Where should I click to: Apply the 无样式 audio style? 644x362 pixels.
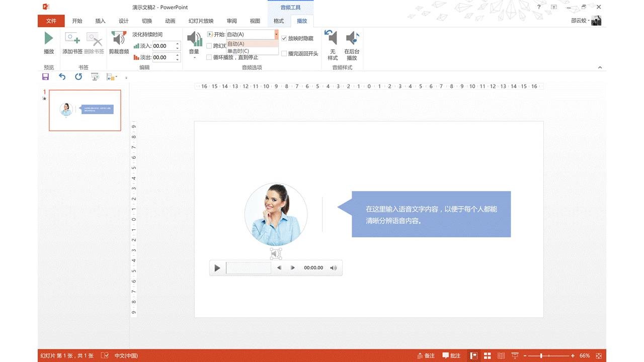[x=332, y=39]
